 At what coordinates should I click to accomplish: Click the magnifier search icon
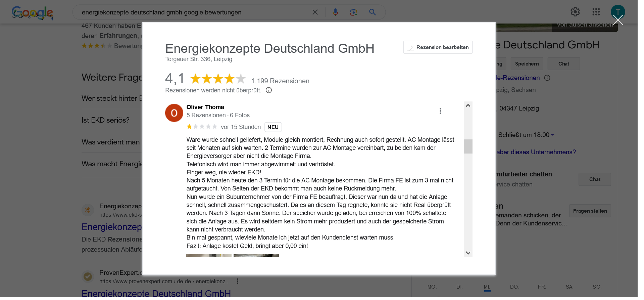[373, 12]
